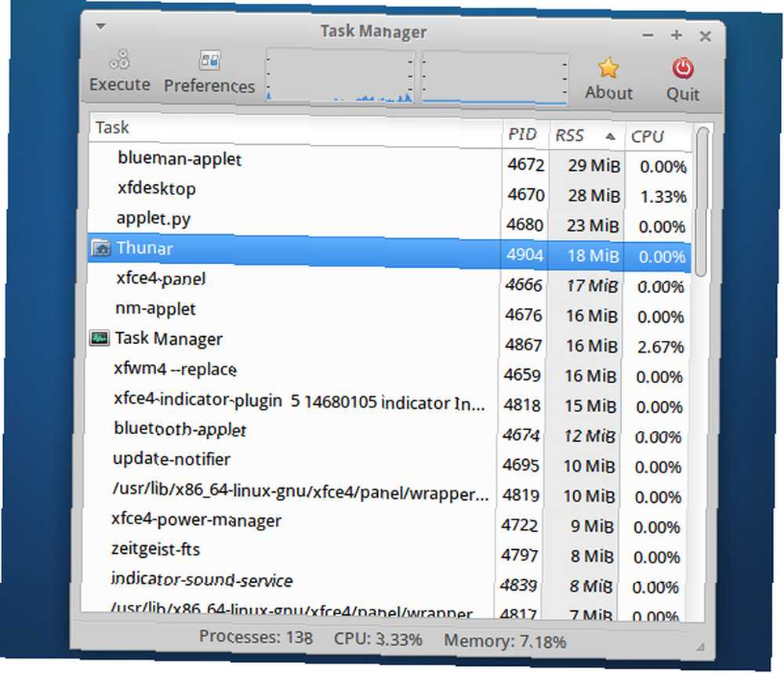
Task: Minimize the Task Manager window
Action: click(x=648, y=35)
